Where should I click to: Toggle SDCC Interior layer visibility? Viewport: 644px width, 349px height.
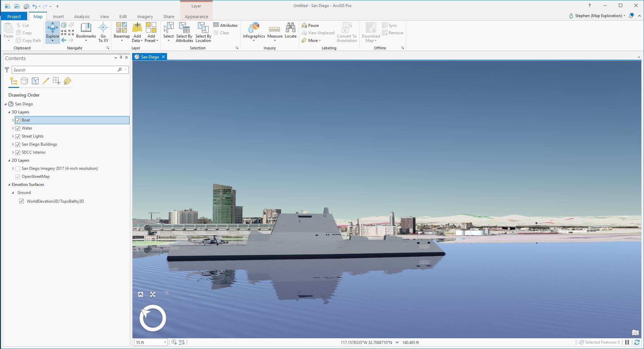point(18,152)
